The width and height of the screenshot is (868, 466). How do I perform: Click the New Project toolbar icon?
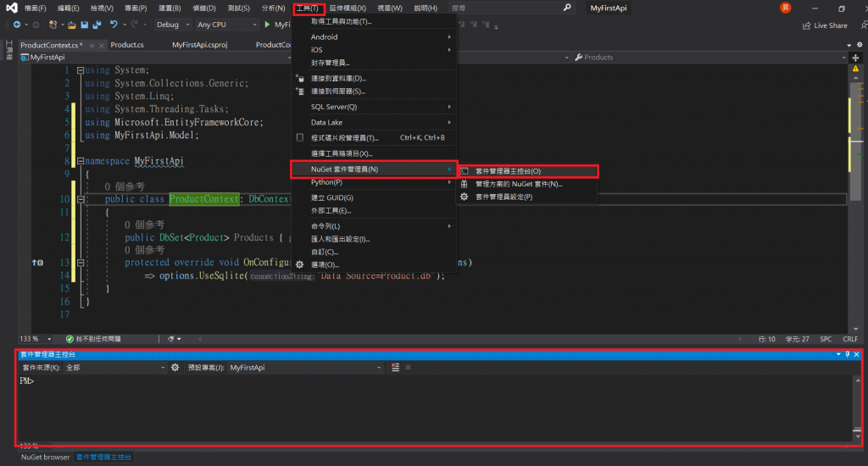(53, 25)
